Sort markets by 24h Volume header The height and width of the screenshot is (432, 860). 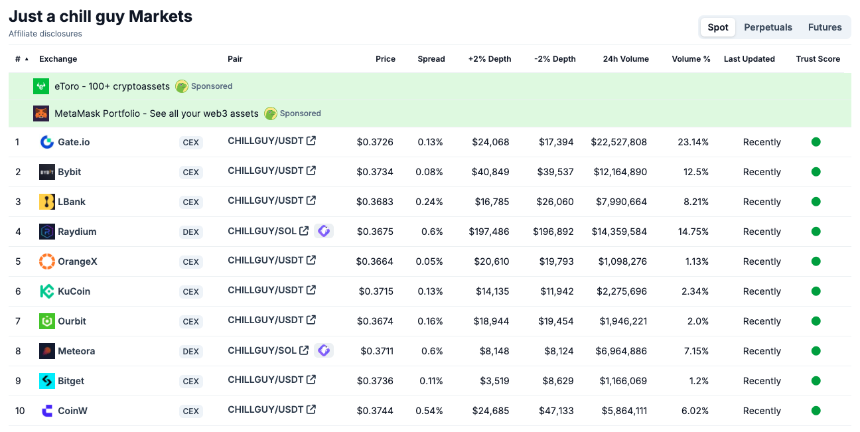pyautogui.click(x=626, y=59)
